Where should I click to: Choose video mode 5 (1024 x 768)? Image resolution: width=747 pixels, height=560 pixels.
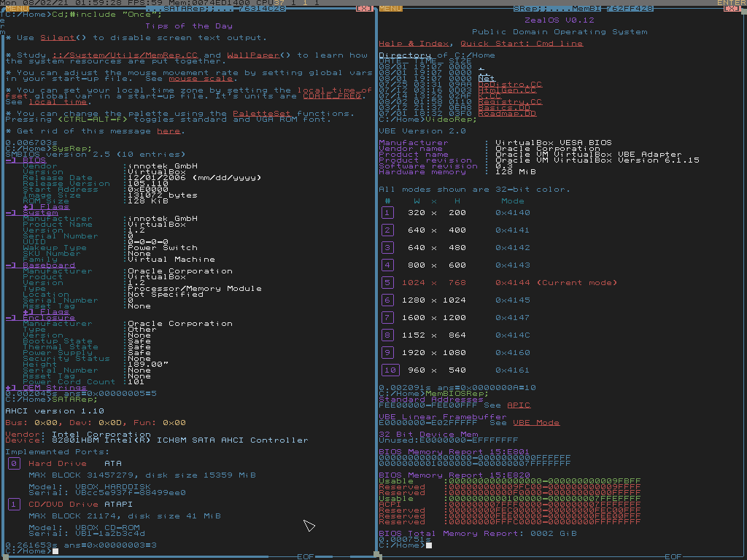[388, 282]
